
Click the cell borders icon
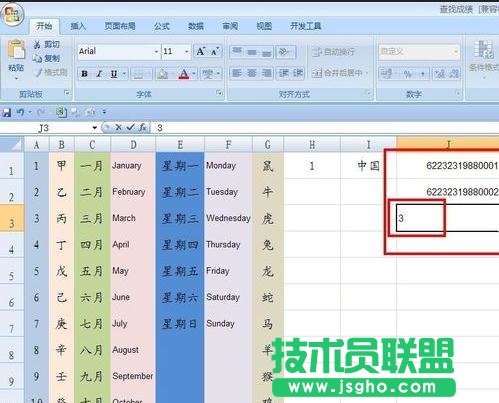click(x=138, y=74)
